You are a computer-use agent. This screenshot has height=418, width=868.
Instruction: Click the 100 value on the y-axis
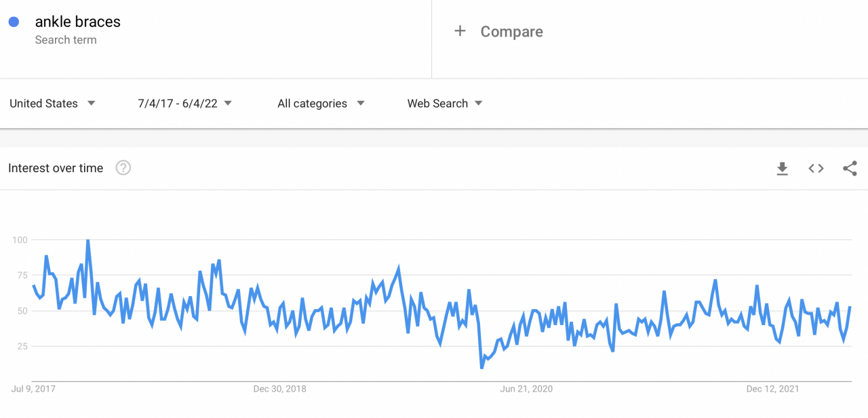point(20,239)
